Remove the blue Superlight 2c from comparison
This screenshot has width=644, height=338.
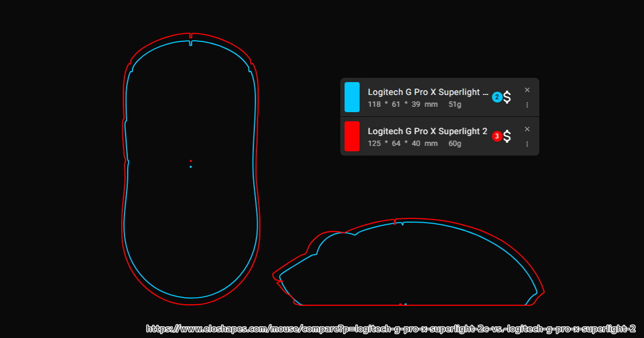click(527, 90)
